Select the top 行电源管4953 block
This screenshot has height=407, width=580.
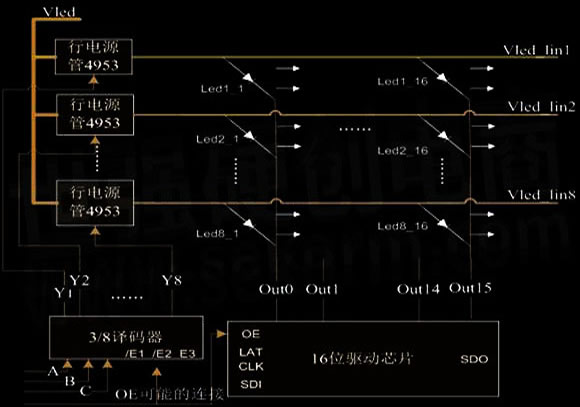[94, 57]
